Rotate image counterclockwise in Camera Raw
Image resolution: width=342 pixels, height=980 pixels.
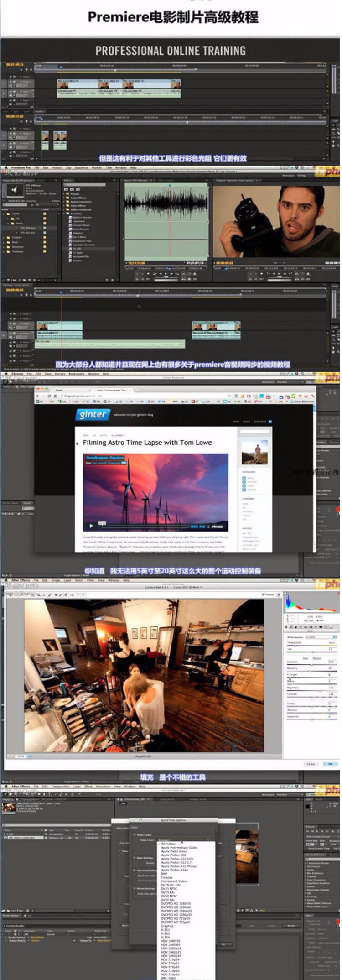point(78,594)
